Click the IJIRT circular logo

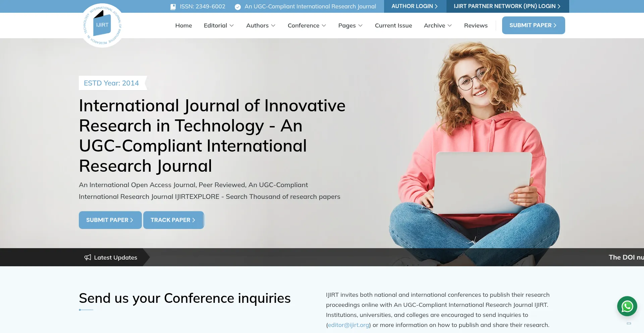(x=102, y=25)
